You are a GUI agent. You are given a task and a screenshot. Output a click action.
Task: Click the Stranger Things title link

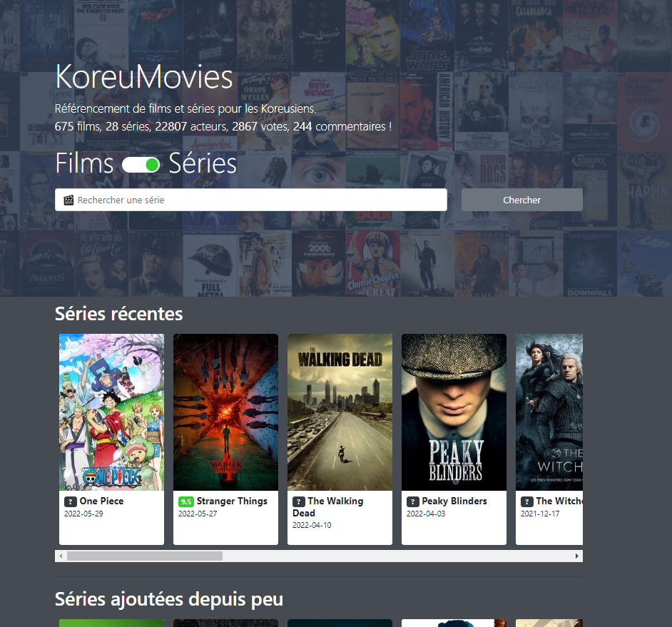click(232, 501)
